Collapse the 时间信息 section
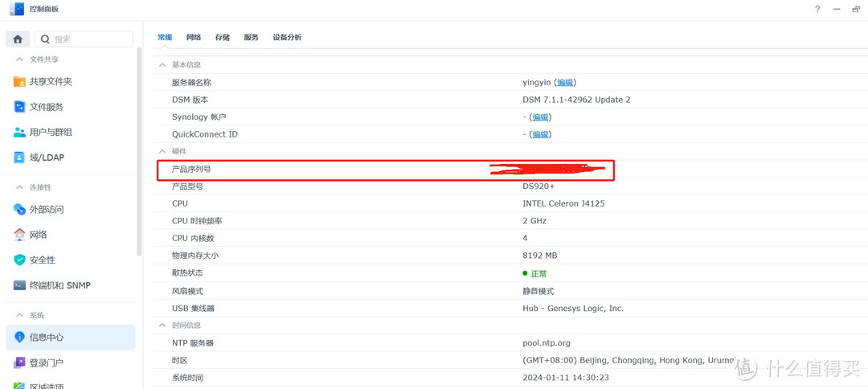 (x=162, y=325)
